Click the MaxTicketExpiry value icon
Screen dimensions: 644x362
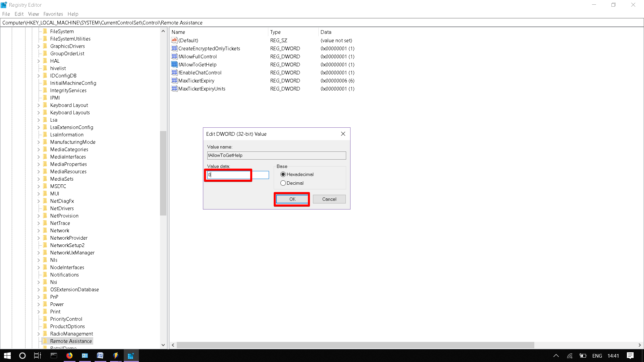tap(174, 80)
